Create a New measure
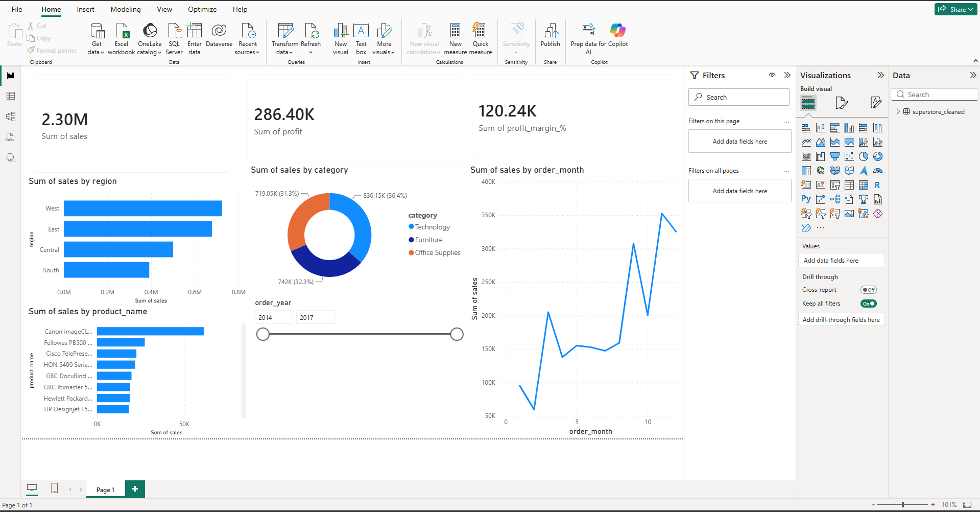 coord(456,39)
